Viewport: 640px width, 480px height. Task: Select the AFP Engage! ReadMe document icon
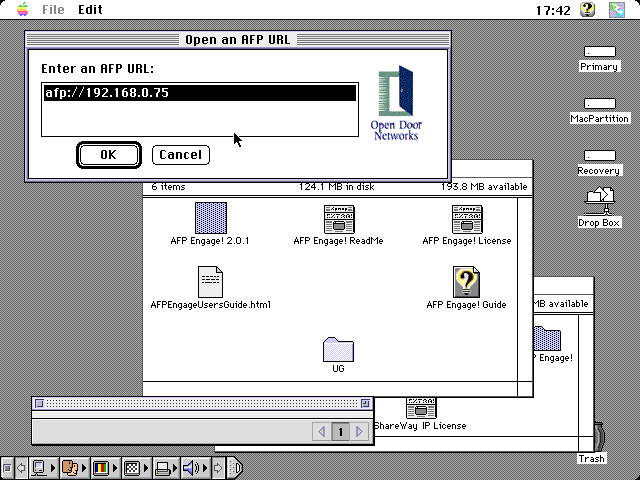[x=339, y=219]
